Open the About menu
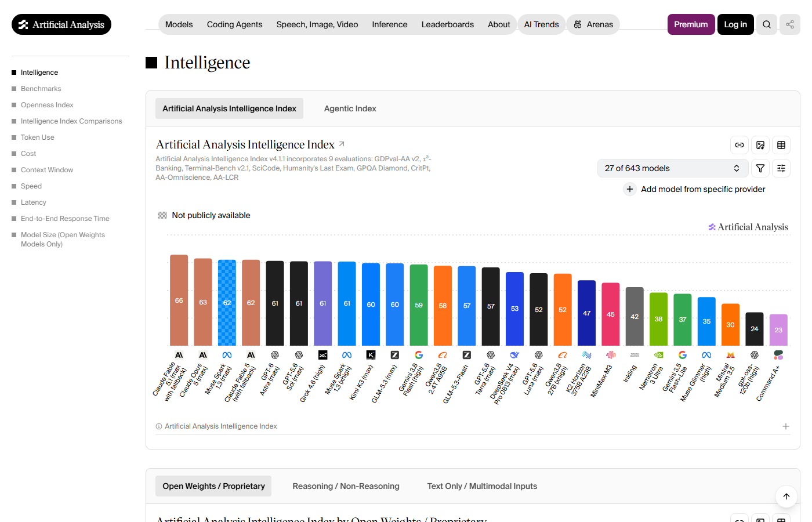This screenshot has height=522, width=812. (x=499, y=24)
